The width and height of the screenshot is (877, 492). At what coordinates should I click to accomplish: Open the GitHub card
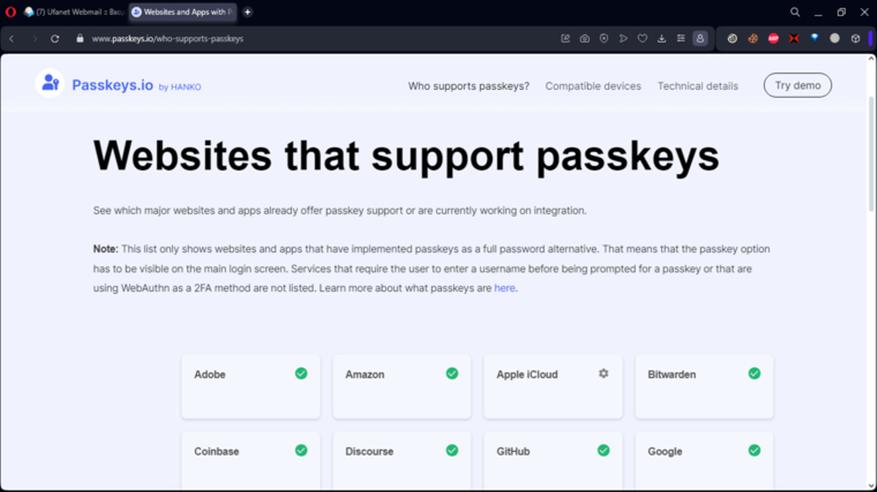point(553,461)
